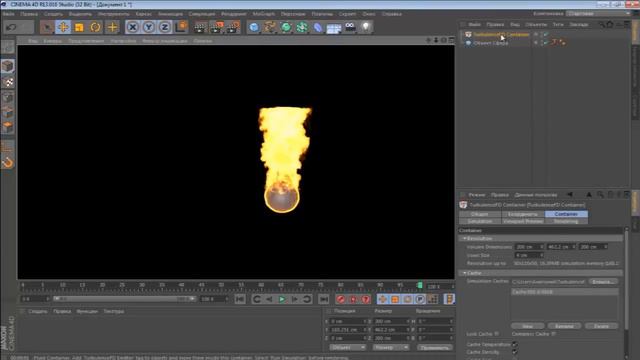Viewport: 640px width, 360px height.
Task: Toggle TurbulenceFD Container green enable checkmark
Action: [546, 34]
